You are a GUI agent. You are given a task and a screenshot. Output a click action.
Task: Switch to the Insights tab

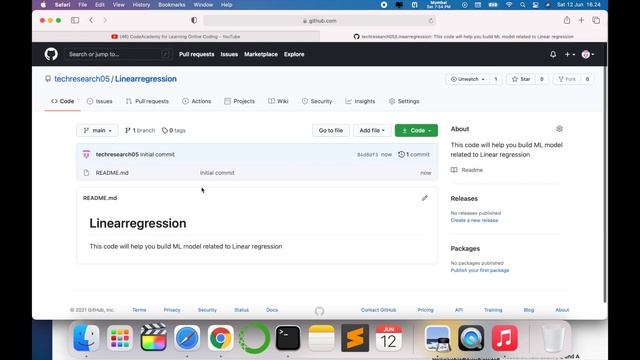coord(360,101)
